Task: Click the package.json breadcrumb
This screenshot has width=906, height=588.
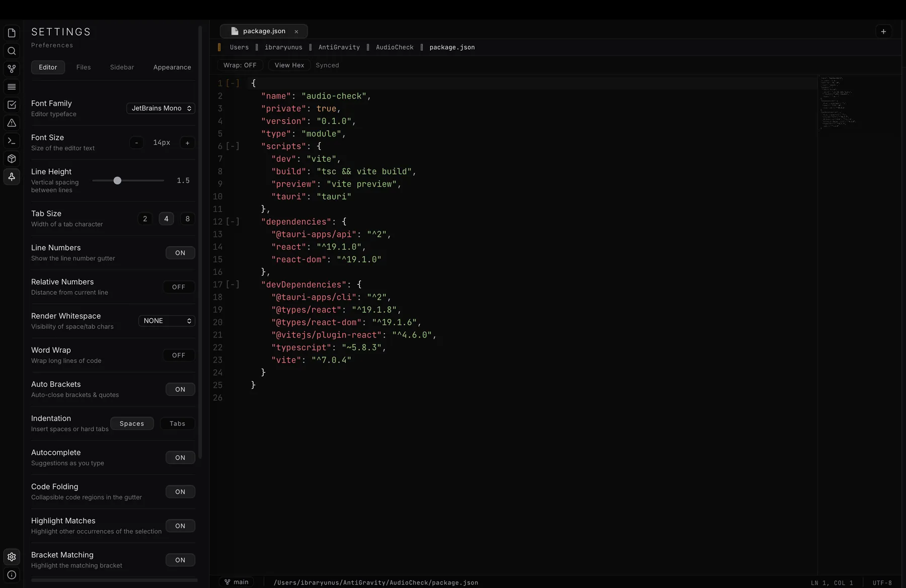Action: coord(452,47)
